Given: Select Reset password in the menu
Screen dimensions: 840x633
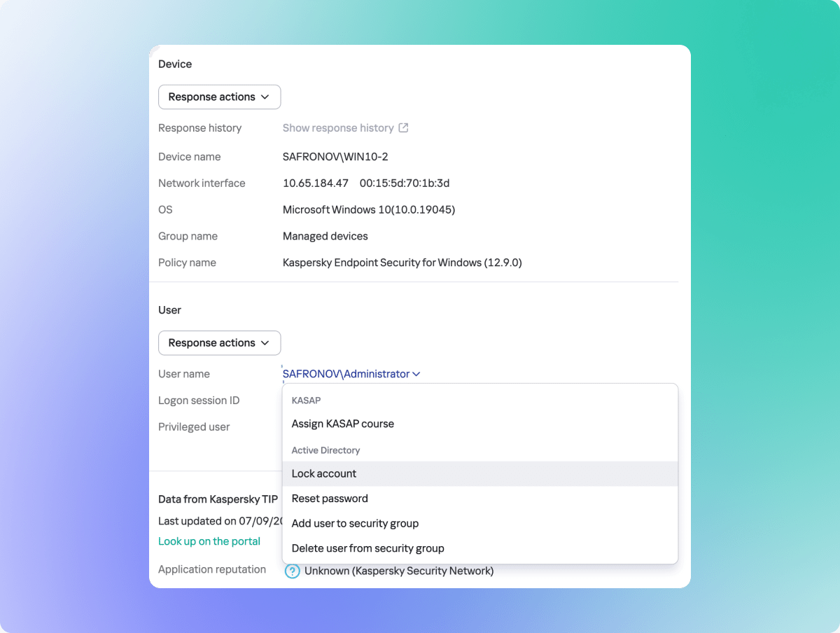Looking at the screenshot, I should [x=480, y=499].
